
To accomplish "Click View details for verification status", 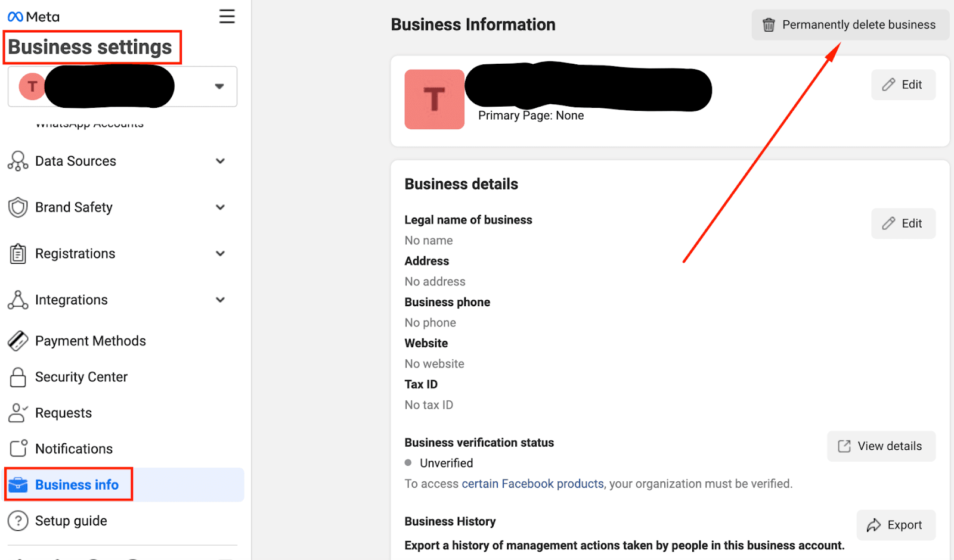I will pyautogui.click(x=881, y=446).
